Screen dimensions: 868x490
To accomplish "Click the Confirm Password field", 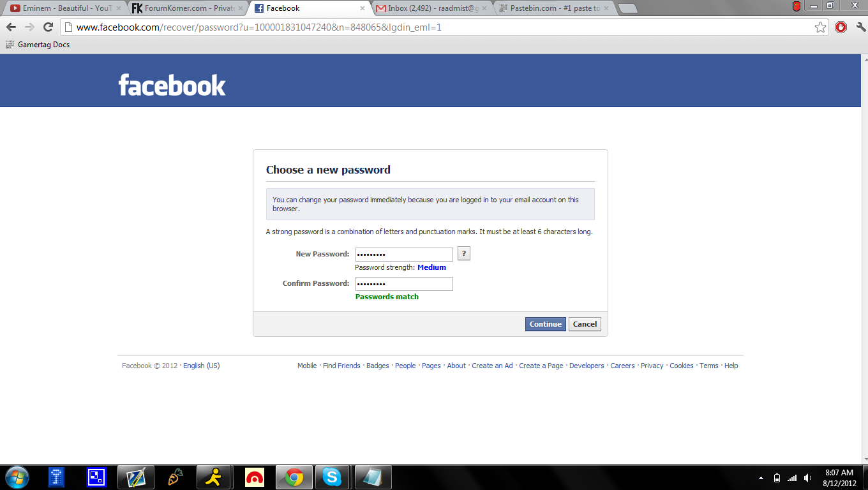I will (404, 284).
